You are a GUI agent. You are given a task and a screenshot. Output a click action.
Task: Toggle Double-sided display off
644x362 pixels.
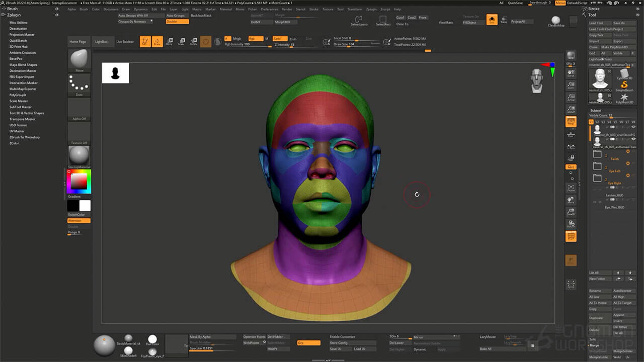[177, 22]
